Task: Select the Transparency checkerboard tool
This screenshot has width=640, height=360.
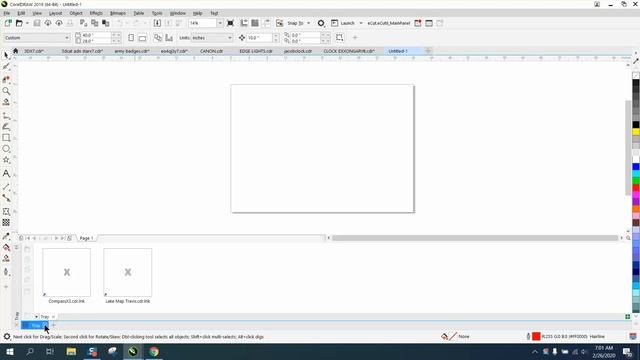Action: (6, 222)
